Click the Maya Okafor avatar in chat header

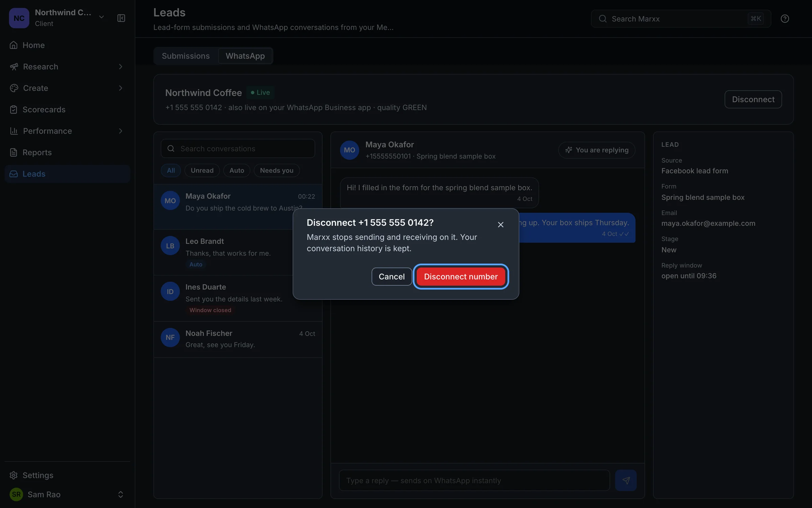349,150
